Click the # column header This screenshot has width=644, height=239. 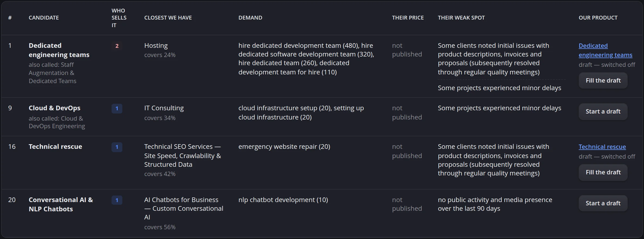[10, 18]
